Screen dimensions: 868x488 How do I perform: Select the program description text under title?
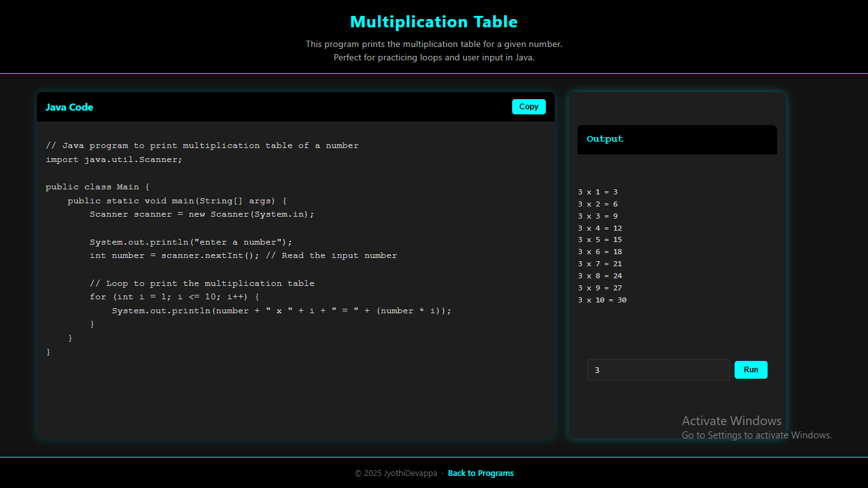(434, 50)
